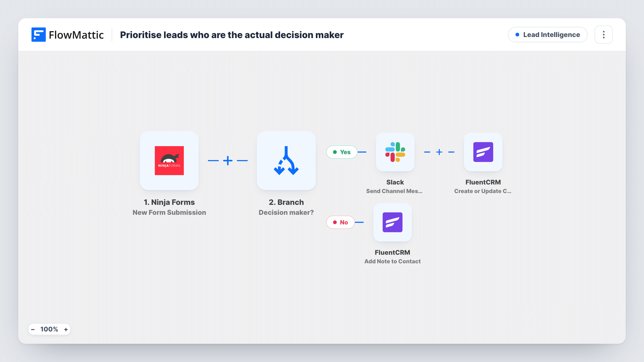Zoom in with the plus button
The width and height of the screenshot is (644, 362).
66,329
